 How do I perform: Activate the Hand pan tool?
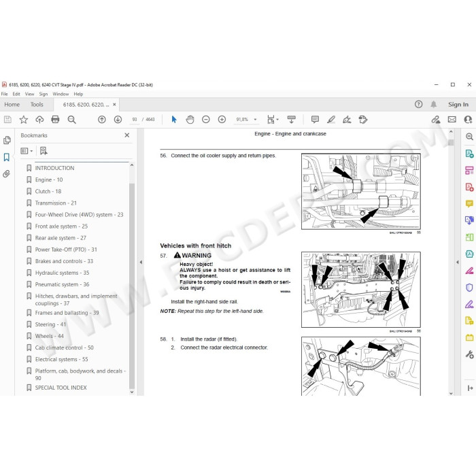pos(190,120)
